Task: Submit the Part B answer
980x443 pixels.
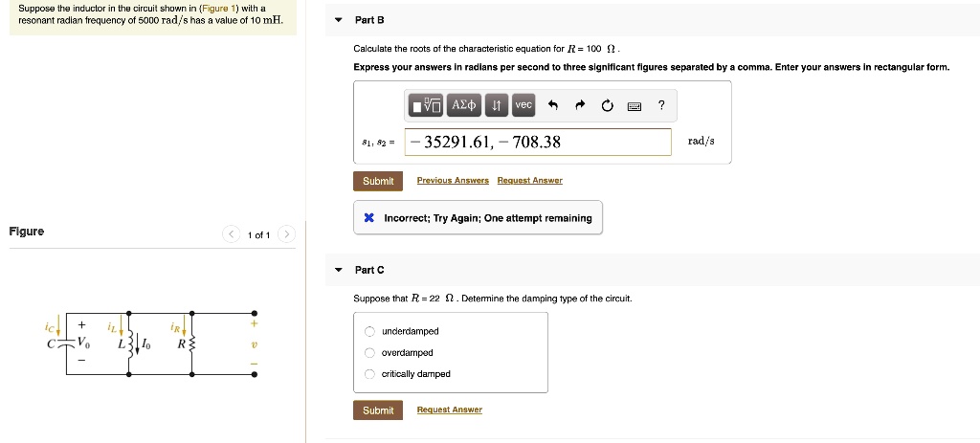Action: [x=378, y=181]
